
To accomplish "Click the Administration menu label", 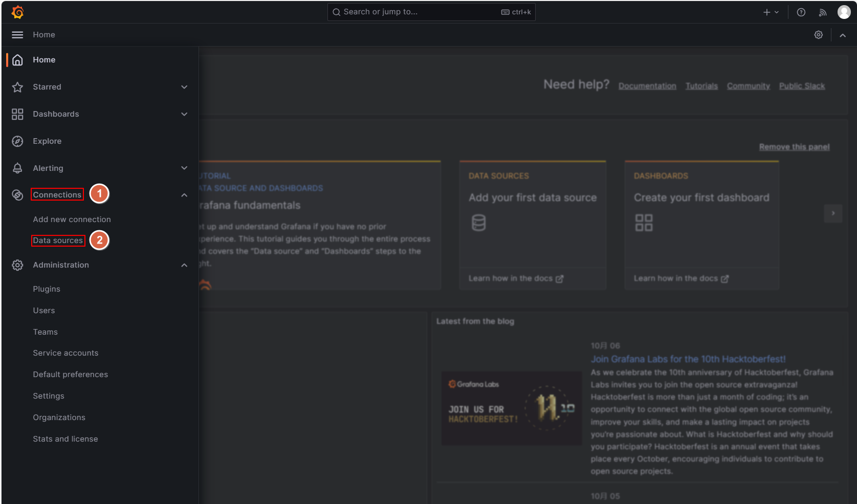I will click(61, 265).
